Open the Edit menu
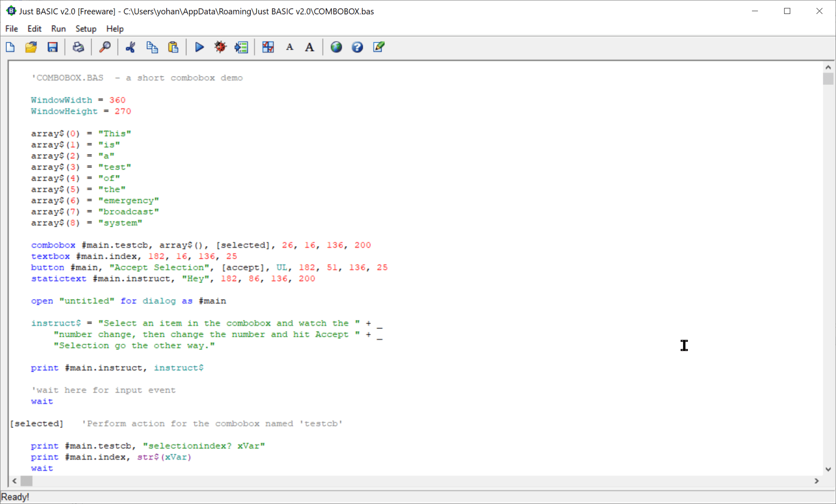Viewport: 836px width, 504px height. coord(34,29)
